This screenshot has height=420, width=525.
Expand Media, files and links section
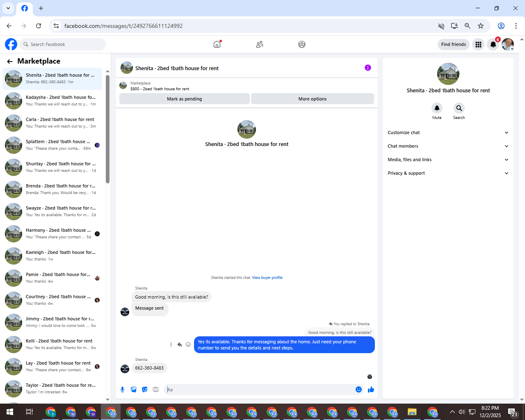pos(448,160)
